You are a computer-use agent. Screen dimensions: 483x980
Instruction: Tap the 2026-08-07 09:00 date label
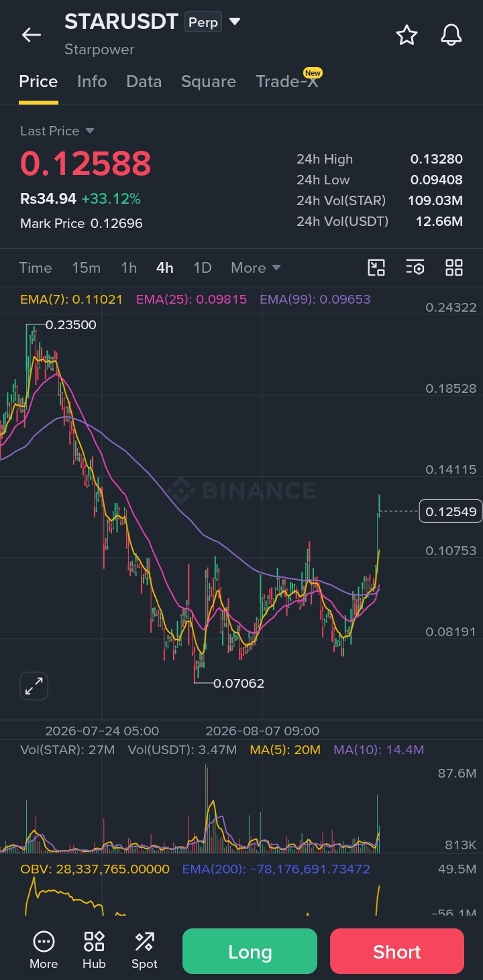[262, 731]
